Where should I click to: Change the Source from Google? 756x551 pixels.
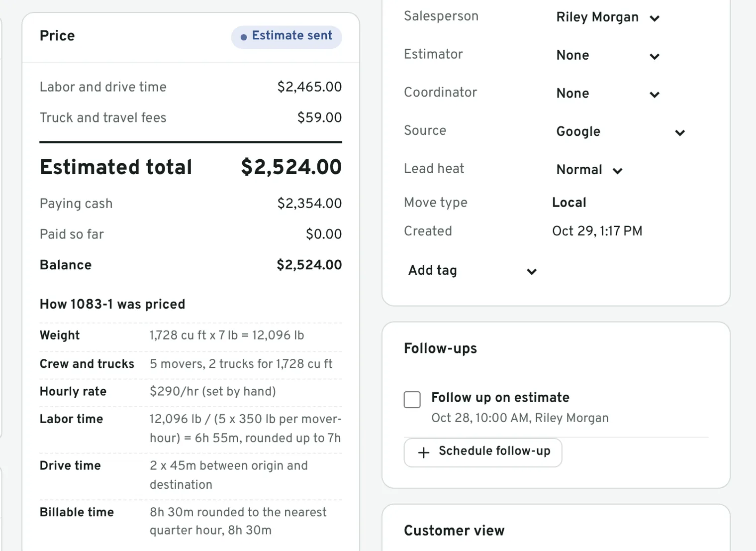[x=621, y=132]
